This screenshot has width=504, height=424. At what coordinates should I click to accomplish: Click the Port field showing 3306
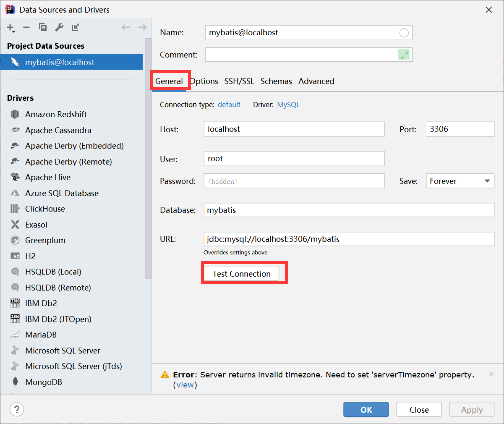(460, 129)
